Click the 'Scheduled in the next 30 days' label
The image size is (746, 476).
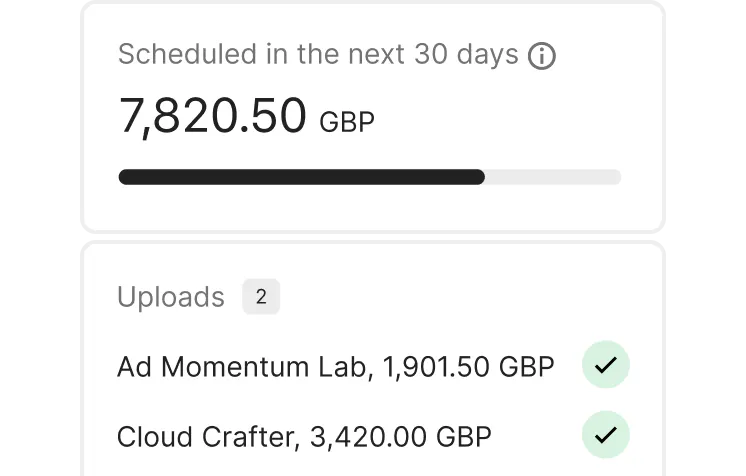point(318,55)
